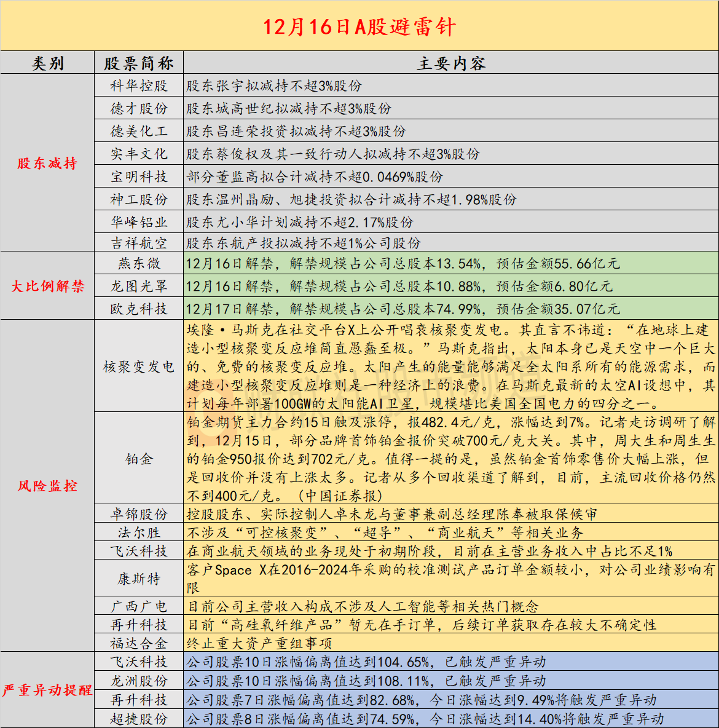Select stock name 吉祥航空
Viewport: 719px width, 728px height.
(x=139, y=243)
